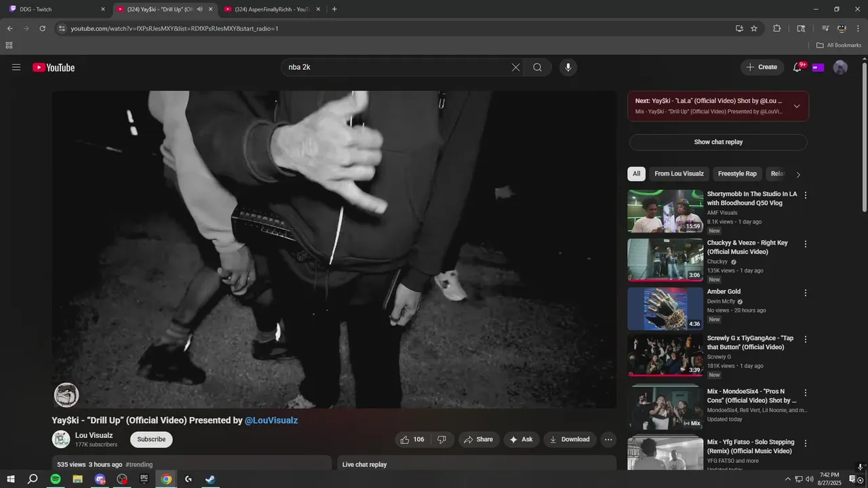Go to the YouTube home logo
This screenshot has width=868, height=488.
[x=54, y=67]
